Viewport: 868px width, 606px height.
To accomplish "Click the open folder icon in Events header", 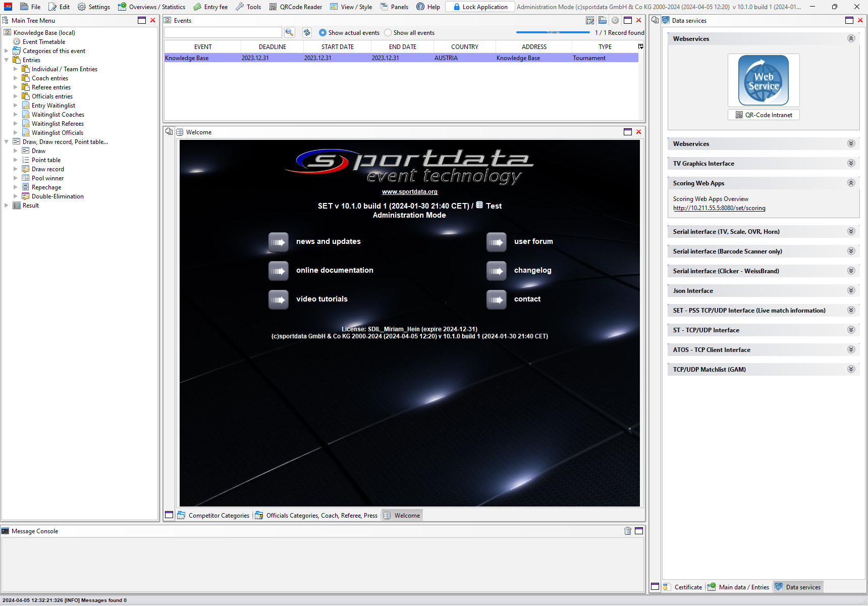I will [x=603, y=20].
